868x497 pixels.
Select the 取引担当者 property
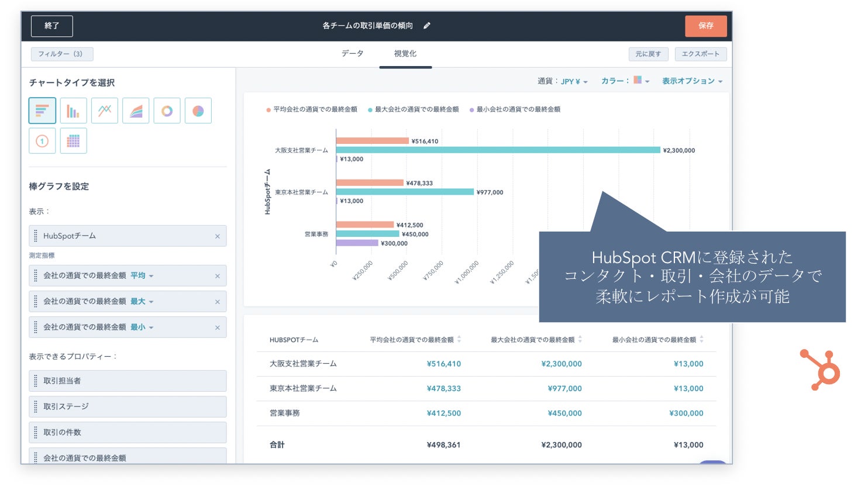[128, 381]
